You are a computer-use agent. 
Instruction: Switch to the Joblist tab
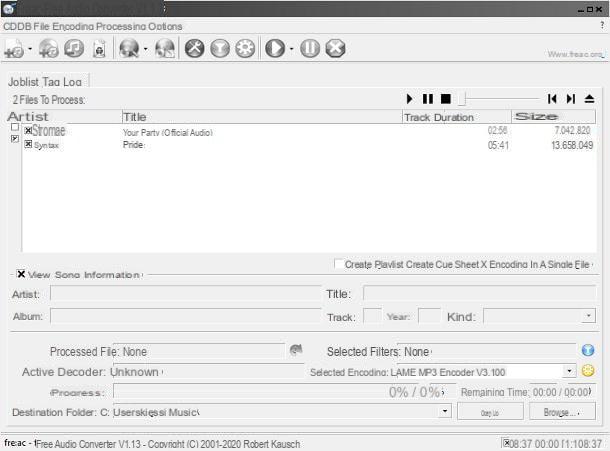23,82
